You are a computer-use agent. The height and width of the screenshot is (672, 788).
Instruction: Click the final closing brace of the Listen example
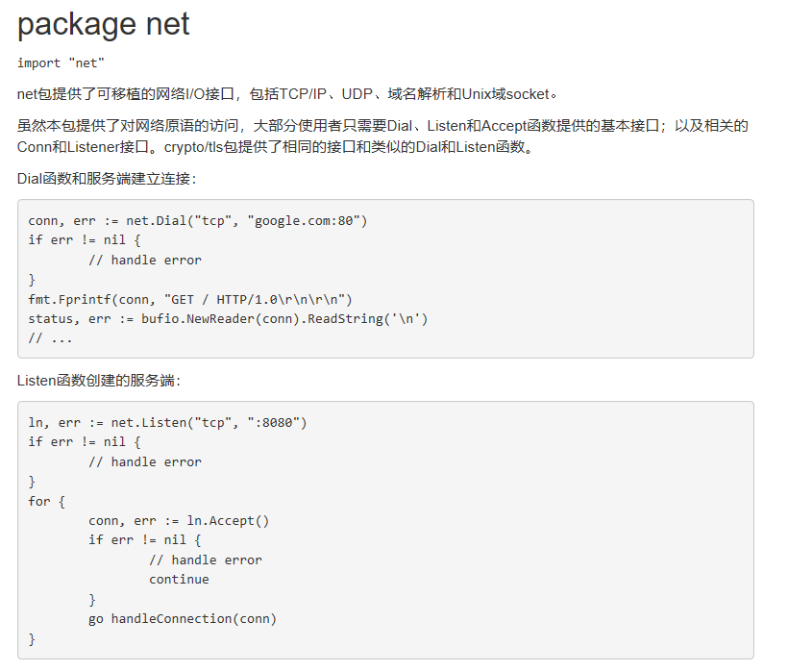click(x=33, y=638)
